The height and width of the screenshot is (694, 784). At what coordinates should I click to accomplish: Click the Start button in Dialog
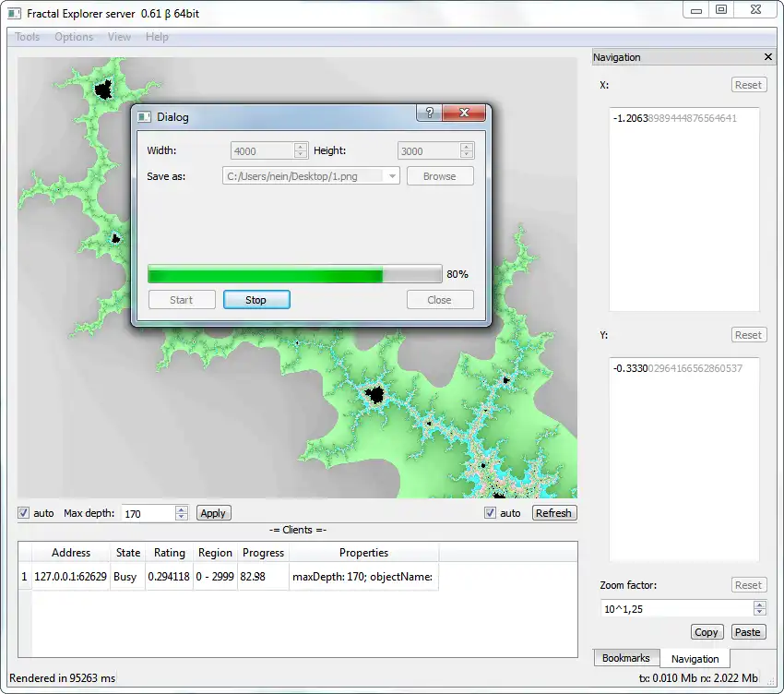pos(182,300)
